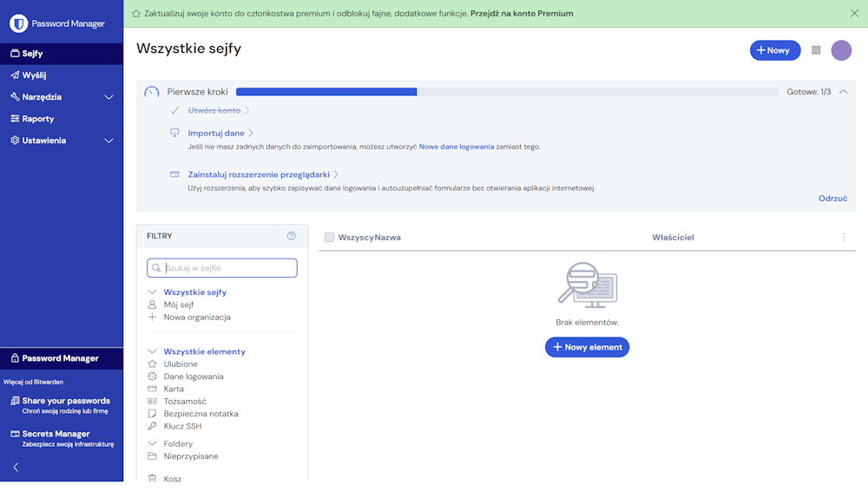868x498 pixels.
Task: Follow the Przejdź na konto Premium link
Action: click(x=522, y=14)
